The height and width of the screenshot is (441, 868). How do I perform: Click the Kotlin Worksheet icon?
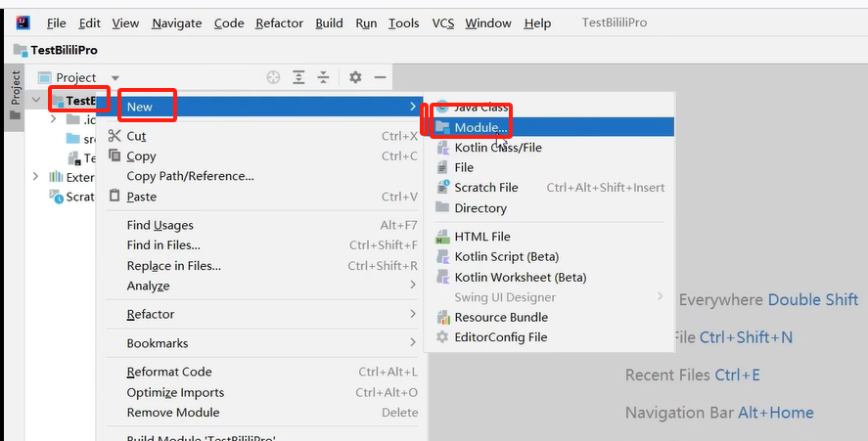click(x=443, y=277)
